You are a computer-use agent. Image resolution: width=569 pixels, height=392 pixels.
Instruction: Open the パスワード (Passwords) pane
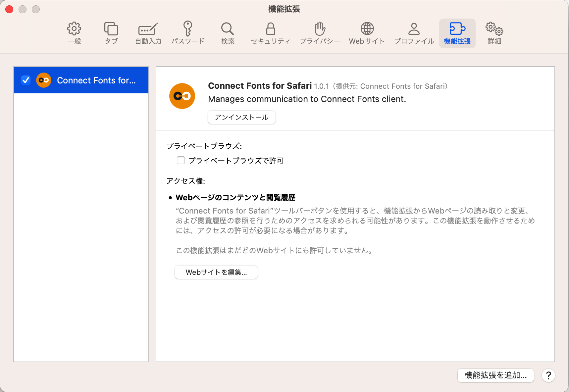188,33
